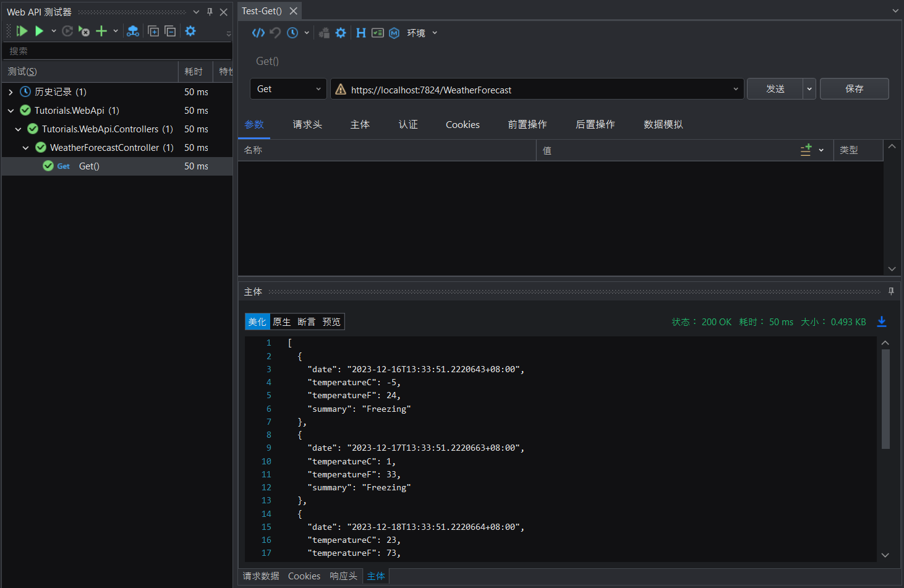This screenshot has width=904, height=588.
Task: Open the 环境 environment dropdown
Action: point(422,33)
